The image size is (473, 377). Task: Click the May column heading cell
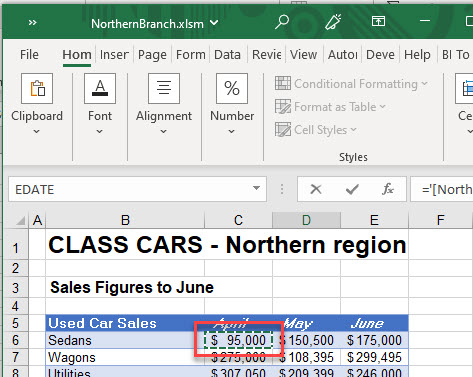pos(306,323)
